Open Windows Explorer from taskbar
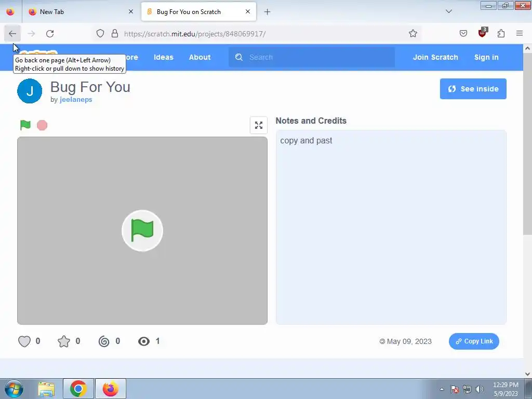The height and width of the screenshot is (399, 532). click(46, 389)
